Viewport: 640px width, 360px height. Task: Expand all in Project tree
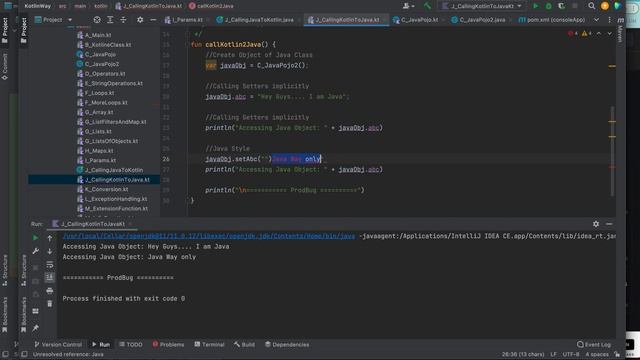point(110,20)
